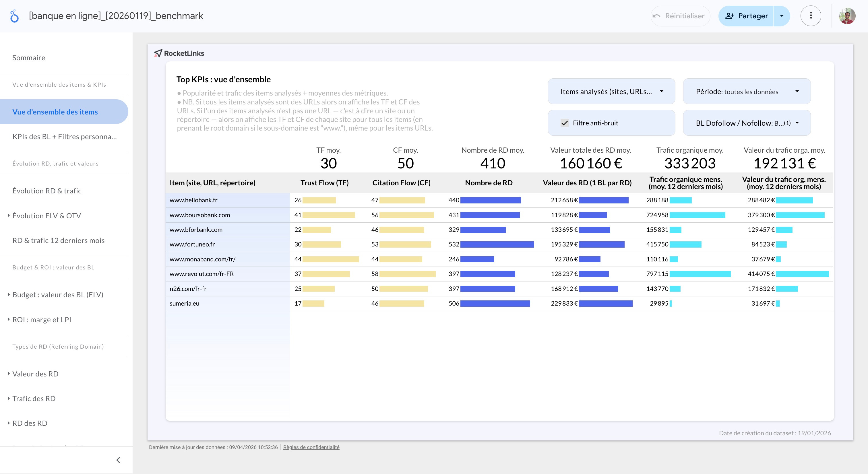Sort by the Trust Flow (TF) column header
The width and height of the screenshot is (868, 474).
pos(324,182)
